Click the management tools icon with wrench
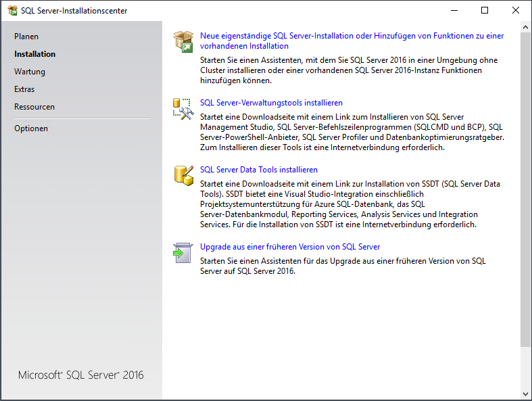 (x=183, y=108)
